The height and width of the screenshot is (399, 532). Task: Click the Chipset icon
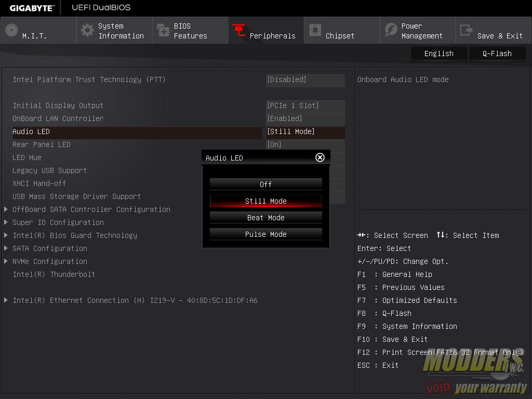tap(315, 30)
